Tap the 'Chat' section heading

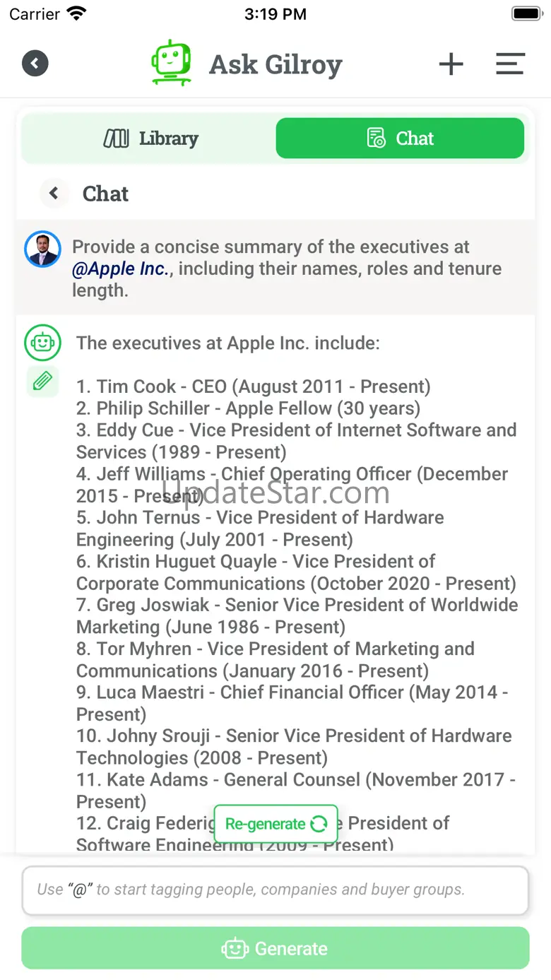pyautogui.click(x=105, y=194)
